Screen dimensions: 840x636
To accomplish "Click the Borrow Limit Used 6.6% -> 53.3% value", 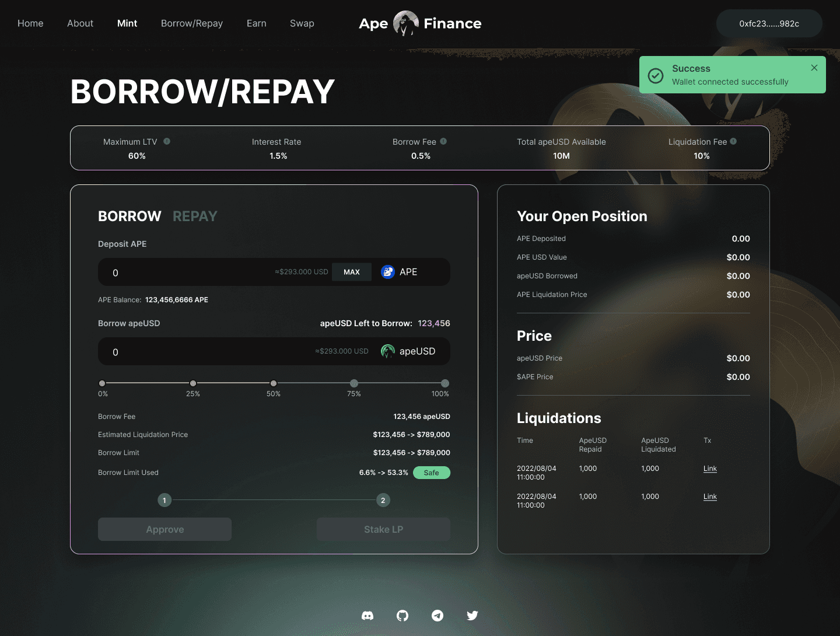I will [x=384, y=473].
